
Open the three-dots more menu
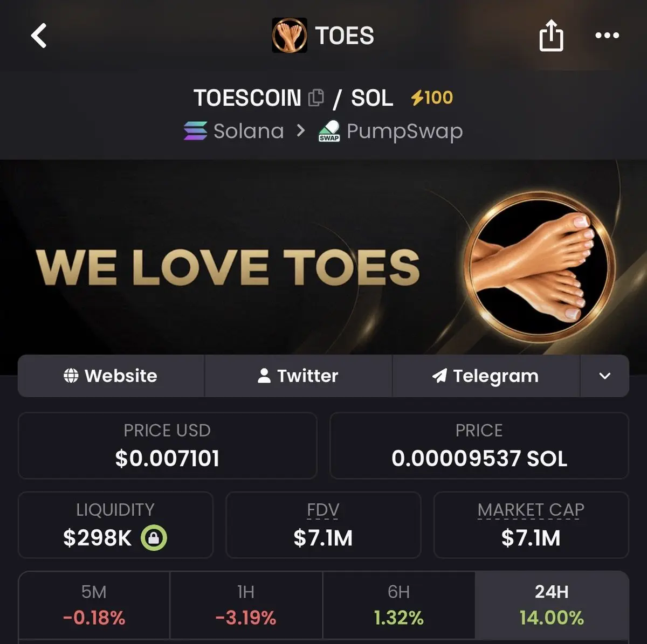pos(607,36)
